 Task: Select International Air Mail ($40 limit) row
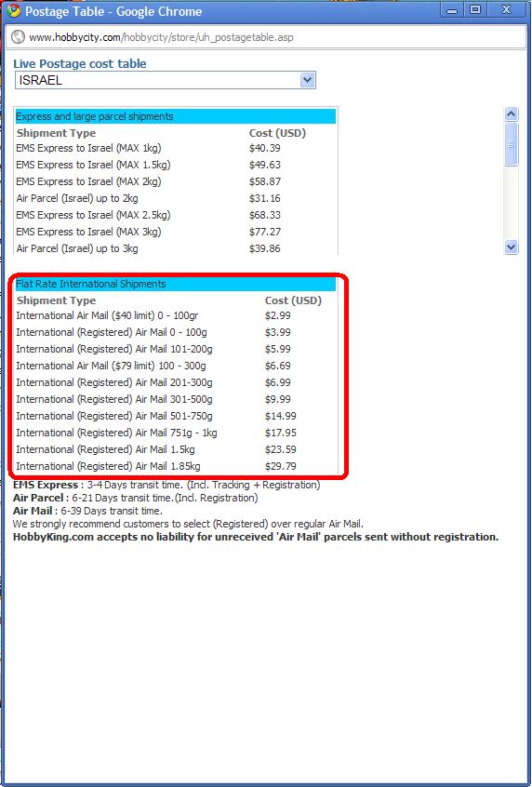tap(176, 315)
